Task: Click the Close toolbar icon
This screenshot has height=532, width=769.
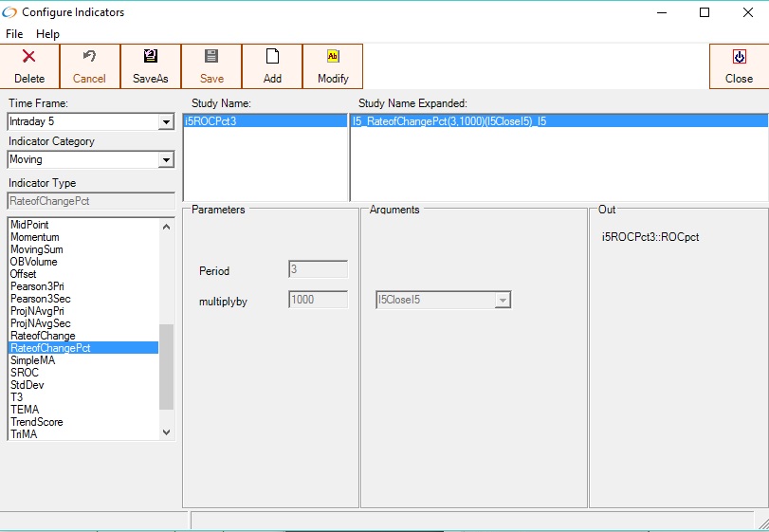Action: [739, 57]
